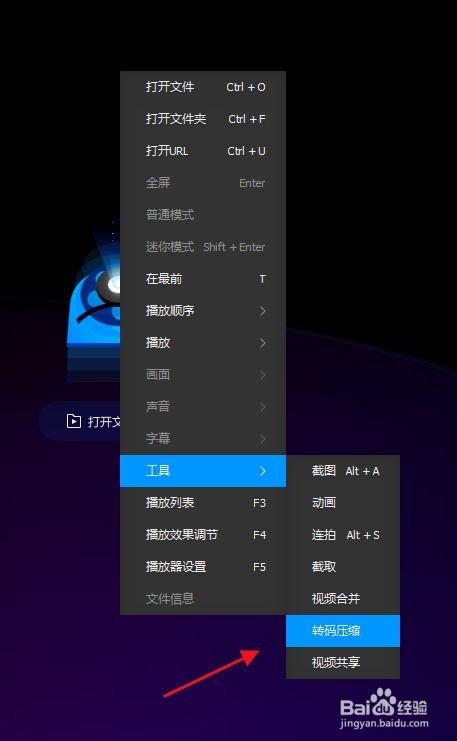This screenshot has height=741, width=457.
Task: Select highlighted 工具 menu item
Action: (x=203, y=471)
